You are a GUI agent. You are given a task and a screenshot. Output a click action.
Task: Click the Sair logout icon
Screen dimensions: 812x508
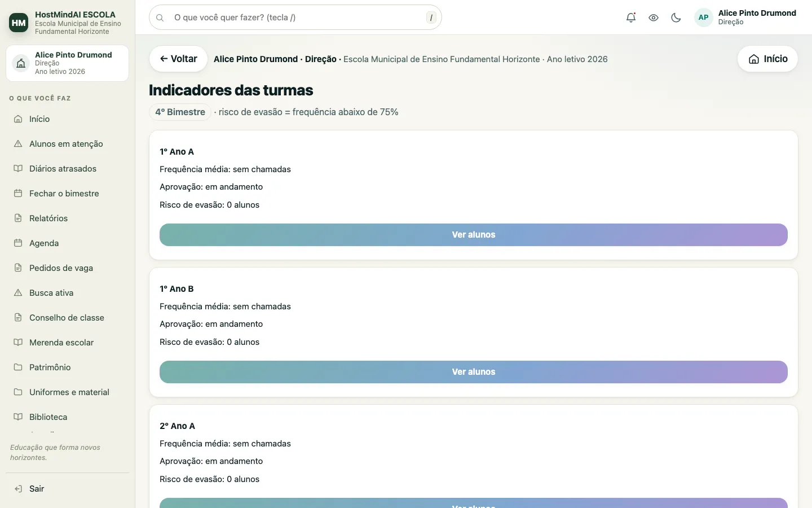18,489
